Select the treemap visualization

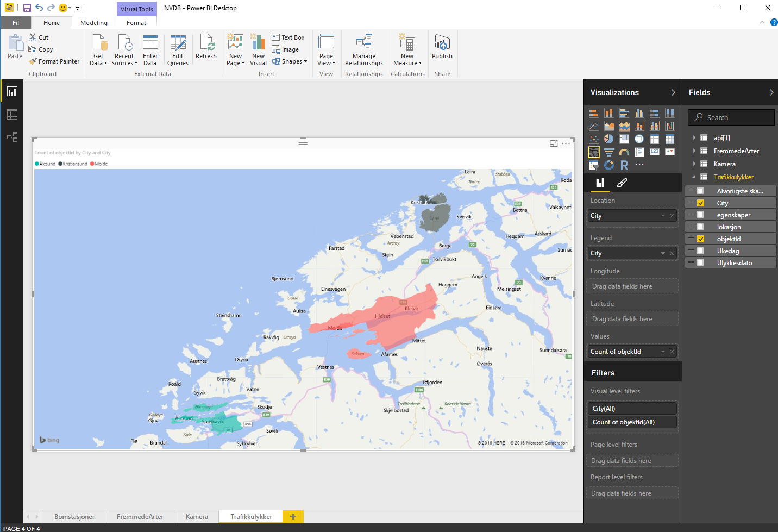624,139
